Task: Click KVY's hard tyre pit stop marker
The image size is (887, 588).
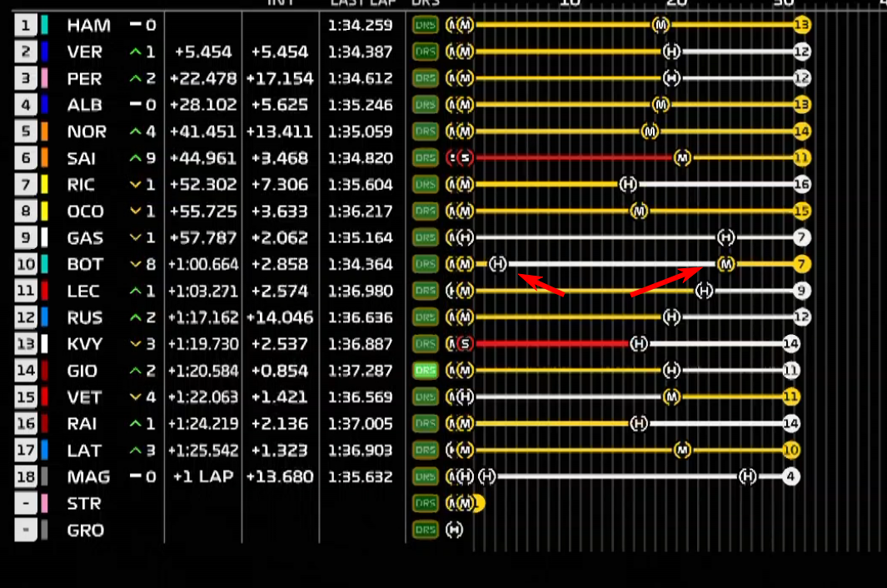Action: coord(639,343)
